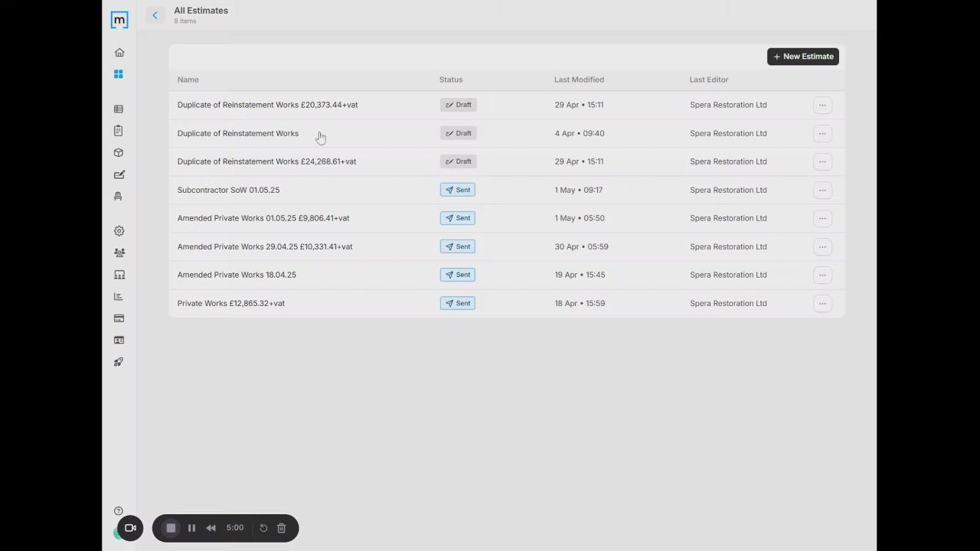The height and width of the screenshot is (551, 980).
Task: Click the 18 Apr • 15:59 modified date
Action: pyautogui.click(x=580, y=303)
